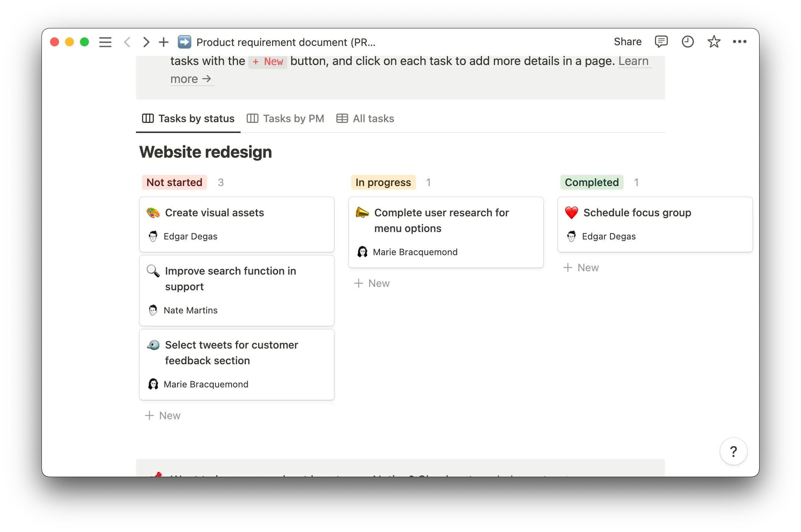Click the Share button
The height and width of the screenshot is (532, 801).
click(x=627, y=41)
